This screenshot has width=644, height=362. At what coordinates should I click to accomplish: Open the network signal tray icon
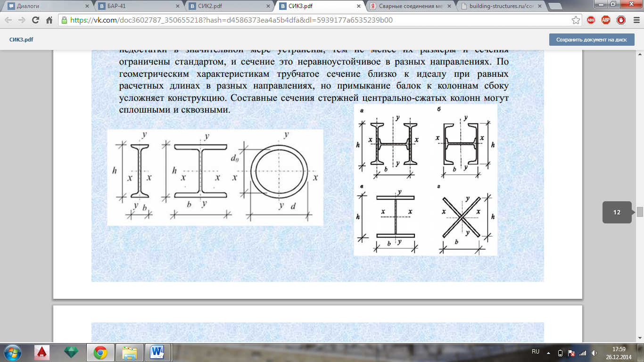click(583, 353)
